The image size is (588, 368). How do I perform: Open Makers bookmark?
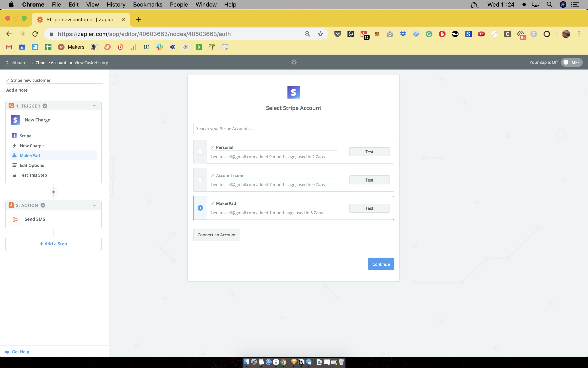pyautogui.click(x=71, y=47)
